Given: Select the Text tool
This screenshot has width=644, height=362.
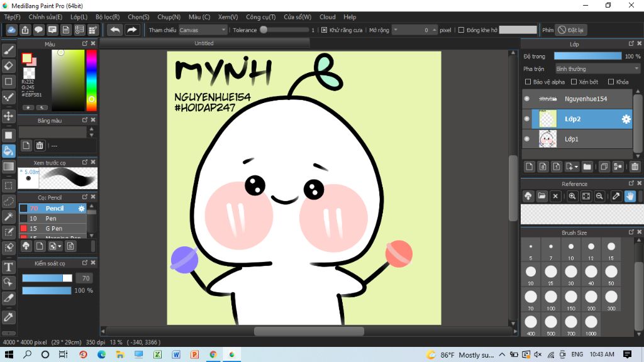Looking at the screenshot, I should coord(9,267).
